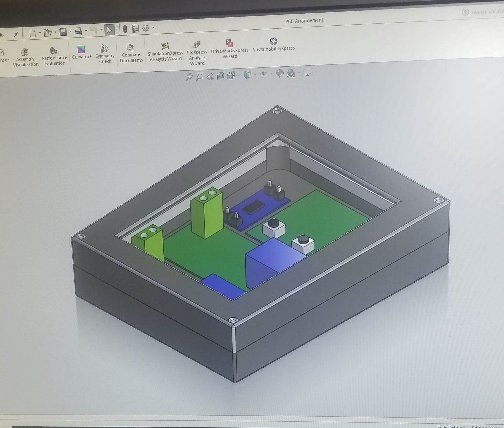Viewport: 504px width, 428px height.
Task: Toggle the Select cursor tool
Action: click(109, 30)
